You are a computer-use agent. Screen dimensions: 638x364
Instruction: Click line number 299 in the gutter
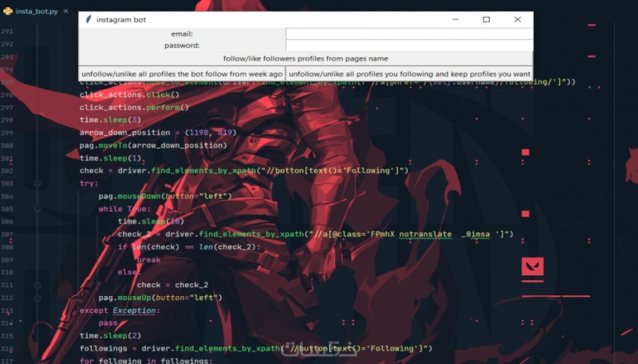[7, 133]
